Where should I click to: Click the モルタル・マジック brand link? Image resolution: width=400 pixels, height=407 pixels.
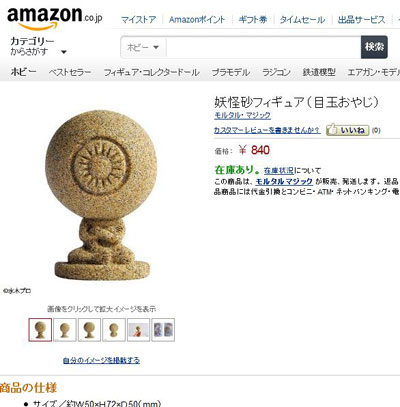[x=242, y=116]
